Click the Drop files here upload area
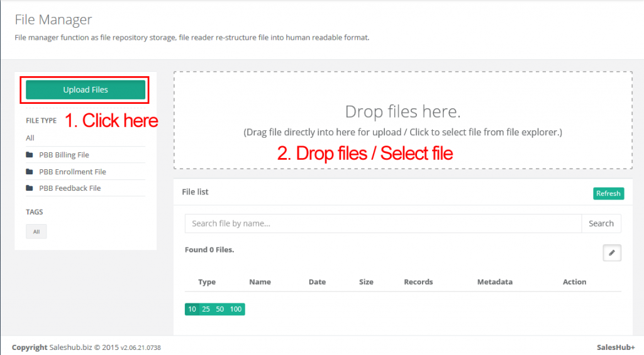Image resolution: width=644 pixels, height=355 pixels. [402, 120]
